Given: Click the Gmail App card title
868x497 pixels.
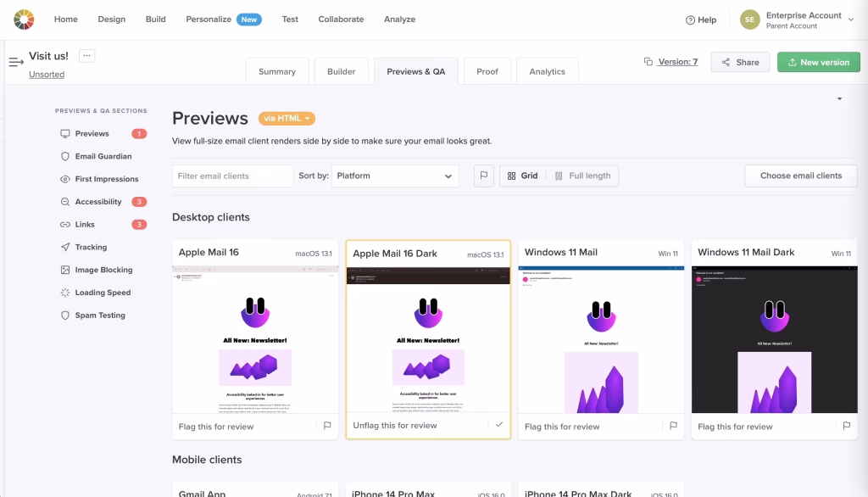Looking at the screenshot, I should (x=202, y=494).
